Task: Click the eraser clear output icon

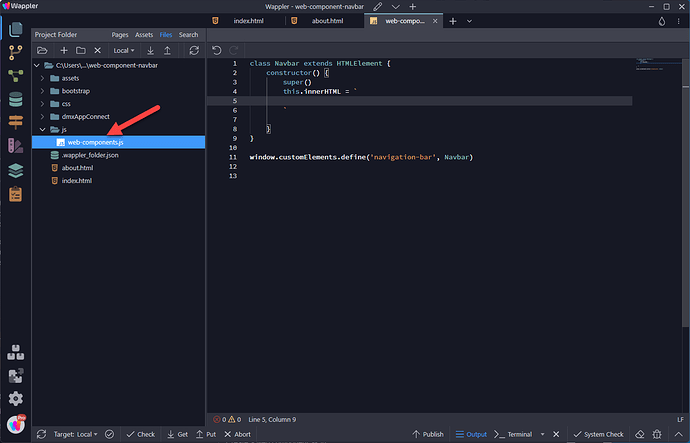Action: click(x=640, y=434)
